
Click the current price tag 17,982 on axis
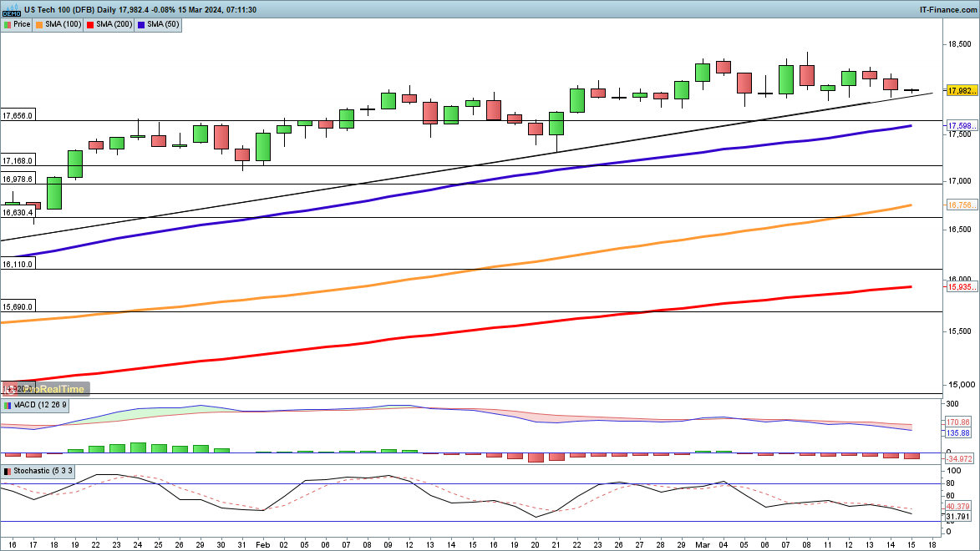(961, 90)
